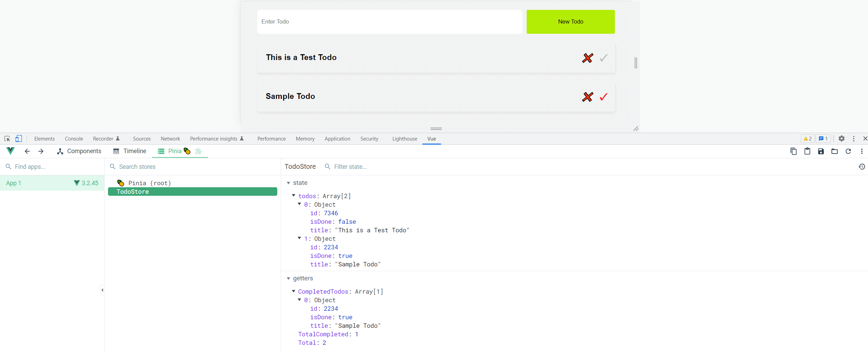Copy the Pinia store state to clipboard
Image resolution: width=868 pixels, height=353 pixels.
tap(793, 151)
